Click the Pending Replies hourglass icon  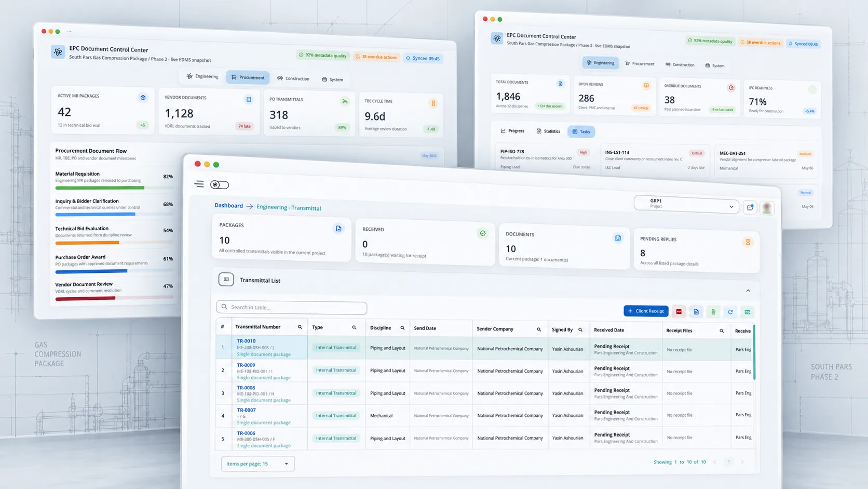click(748, 242)
